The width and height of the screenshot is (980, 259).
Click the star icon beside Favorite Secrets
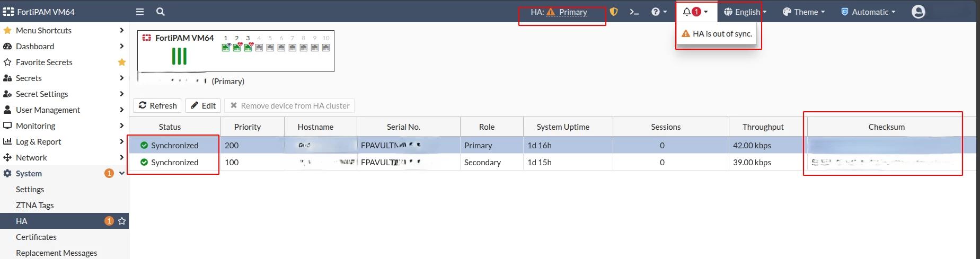point(122,62)
